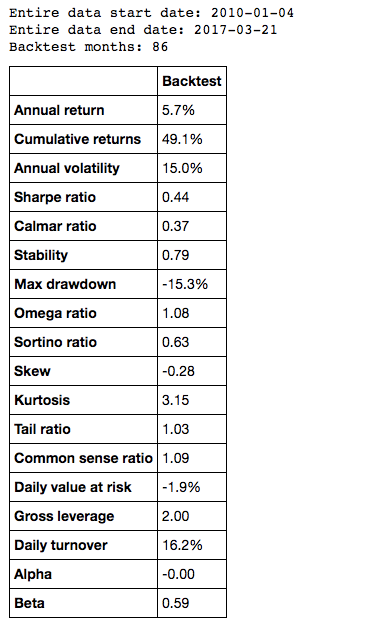
Task: Click the Sharpe ratio value 0.44
Action: (175, 197)
